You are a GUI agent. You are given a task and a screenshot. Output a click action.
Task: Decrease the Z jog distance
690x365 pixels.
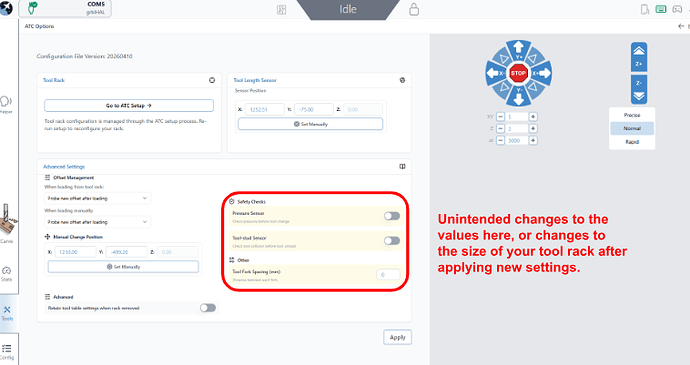[500, 129]
